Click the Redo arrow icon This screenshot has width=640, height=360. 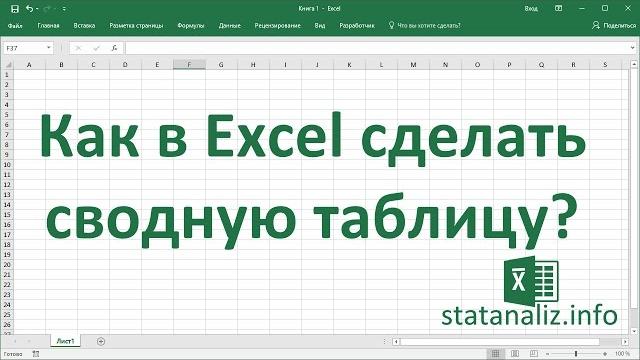point(47,9)
